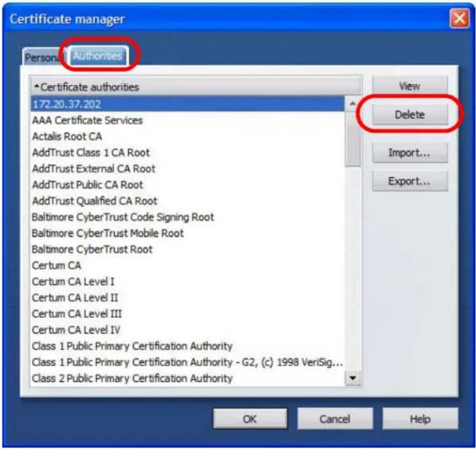
Task: Select AddTrust Qualified CA Root
Action: tap(188, 201)
